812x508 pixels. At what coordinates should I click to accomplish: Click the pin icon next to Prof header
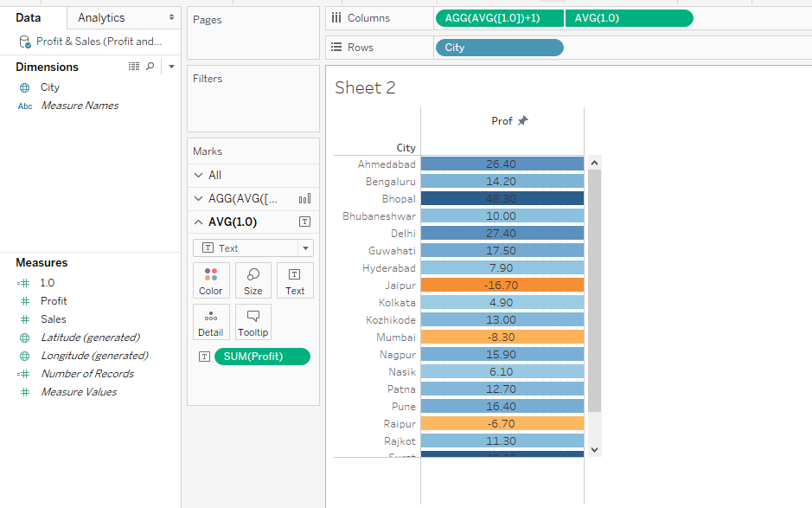pyautogui.click(x=522, y=121)
